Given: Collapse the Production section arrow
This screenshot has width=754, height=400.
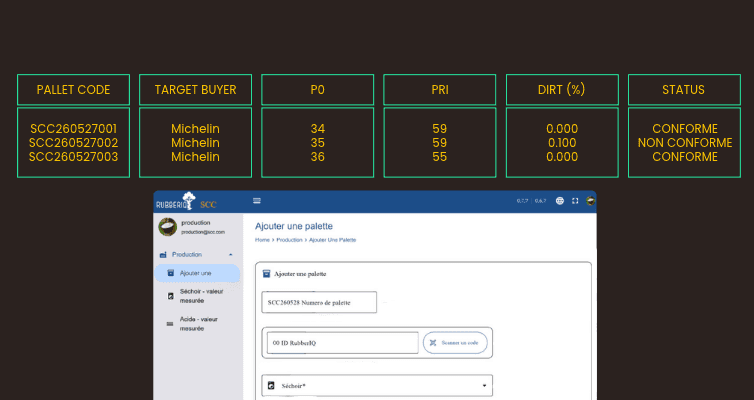Looking at the screenshot, I should [231, 255].
